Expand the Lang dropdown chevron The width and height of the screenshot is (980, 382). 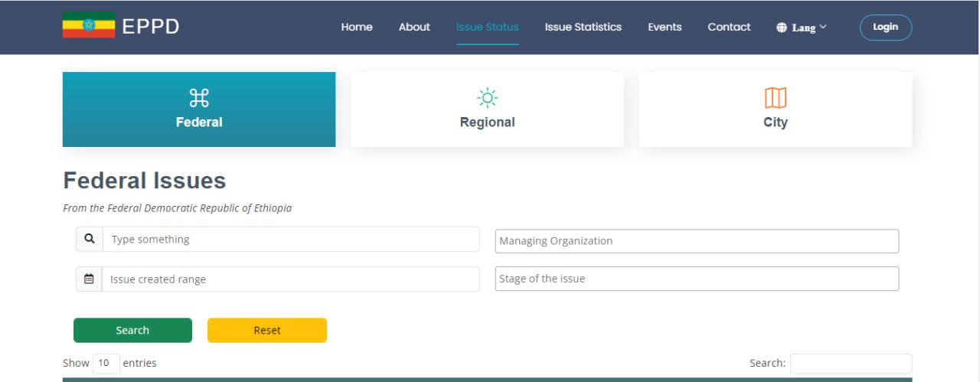[x=823, y=27]
